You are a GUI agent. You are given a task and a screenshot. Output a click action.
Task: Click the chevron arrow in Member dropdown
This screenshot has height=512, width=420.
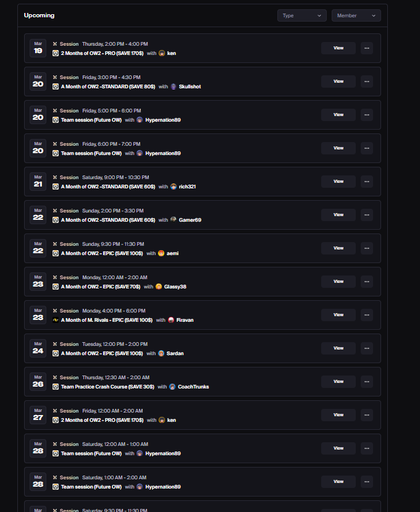click(x=374, y=15)
